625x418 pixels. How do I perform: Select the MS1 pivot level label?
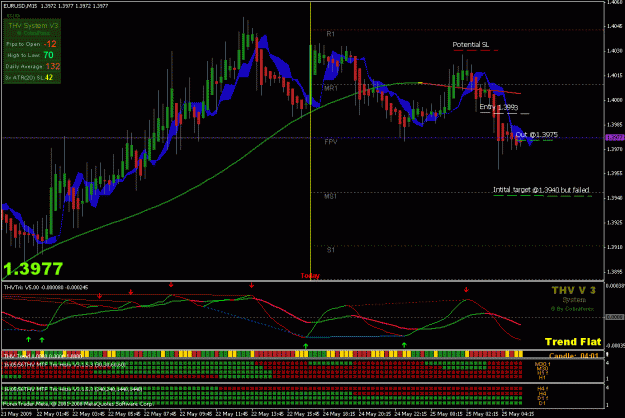330,196
